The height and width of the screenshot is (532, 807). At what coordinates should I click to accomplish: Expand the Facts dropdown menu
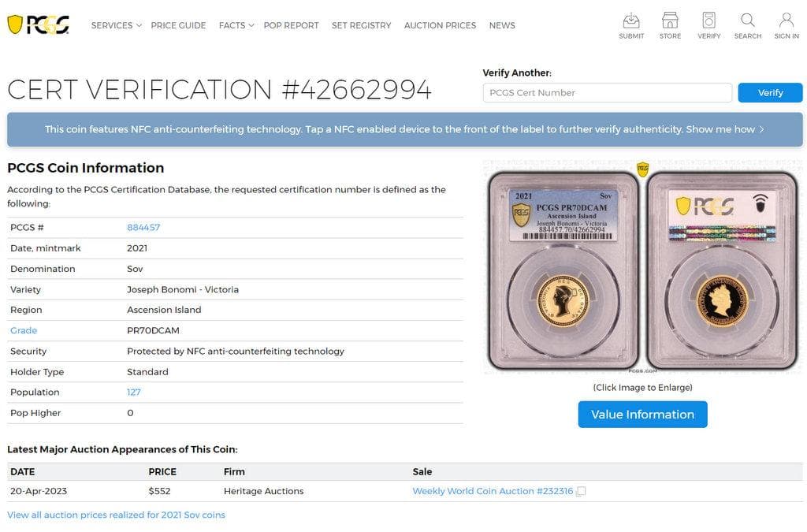coord(236,25)
